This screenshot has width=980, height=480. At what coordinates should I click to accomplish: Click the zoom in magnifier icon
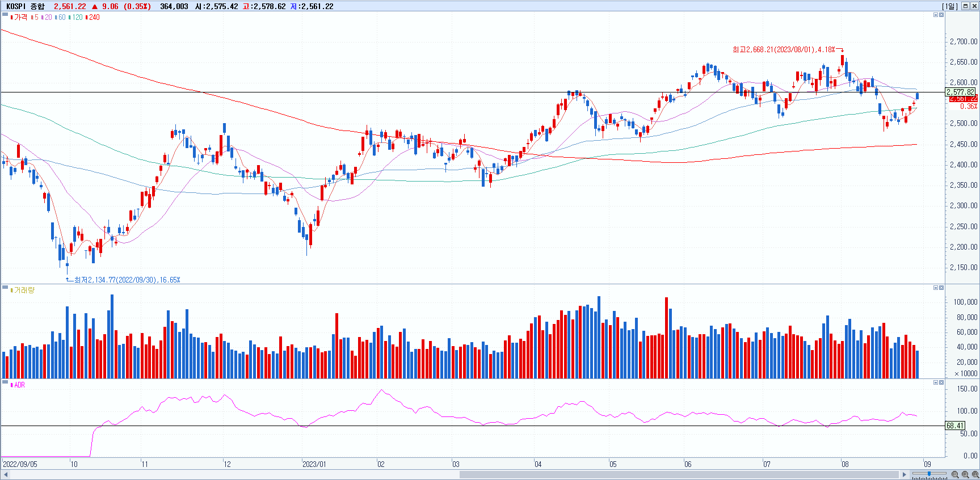[965, 474]
